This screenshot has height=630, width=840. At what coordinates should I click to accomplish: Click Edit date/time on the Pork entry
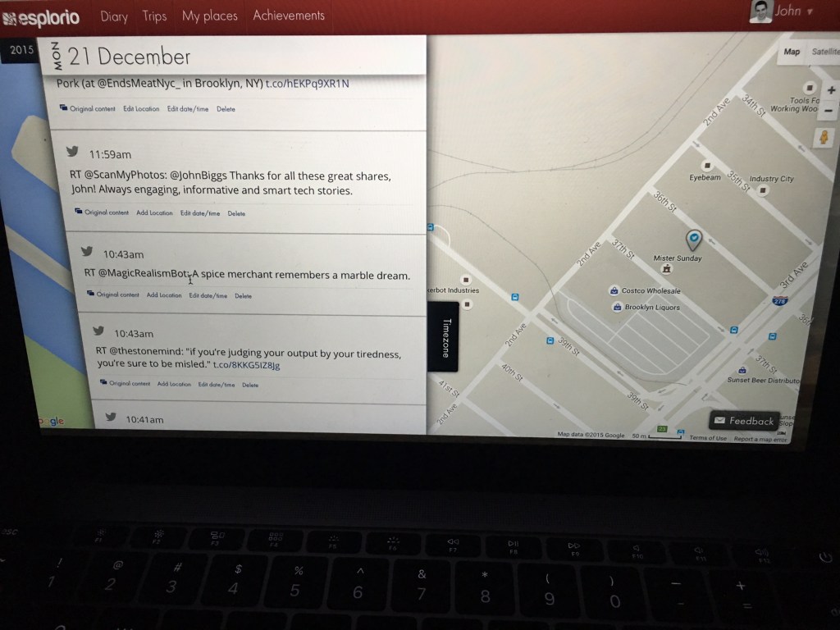tap(188, 109)
